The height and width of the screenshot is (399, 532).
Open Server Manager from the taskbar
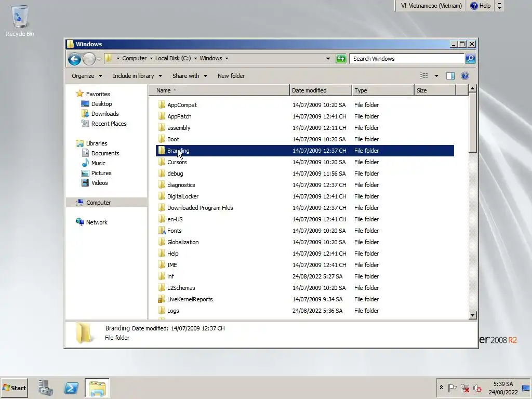46,388
